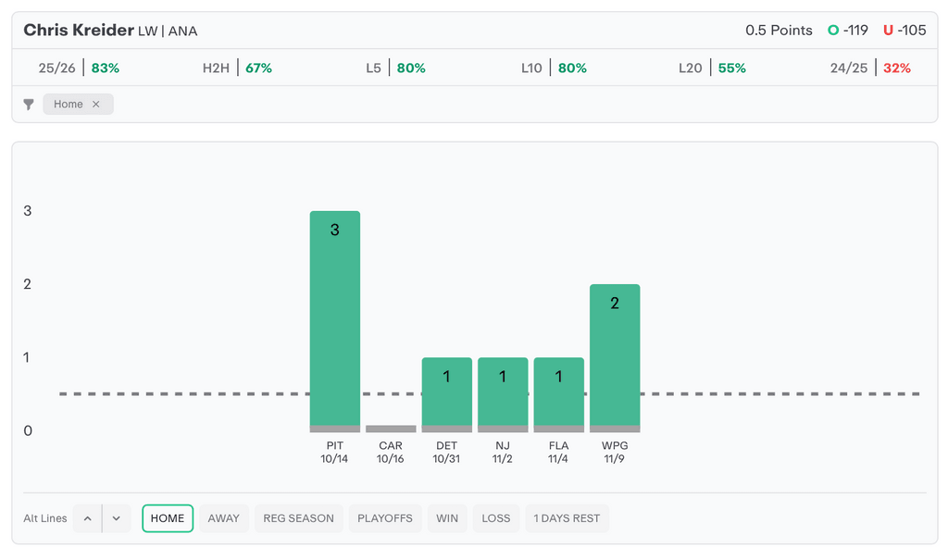
Task: Select the CAR 10/16 zero bar
Action: coord(391,429)
